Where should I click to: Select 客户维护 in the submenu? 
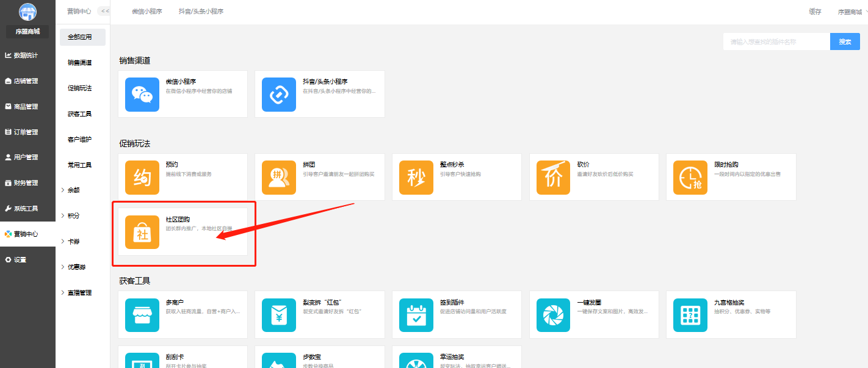[x=79, y=140]
